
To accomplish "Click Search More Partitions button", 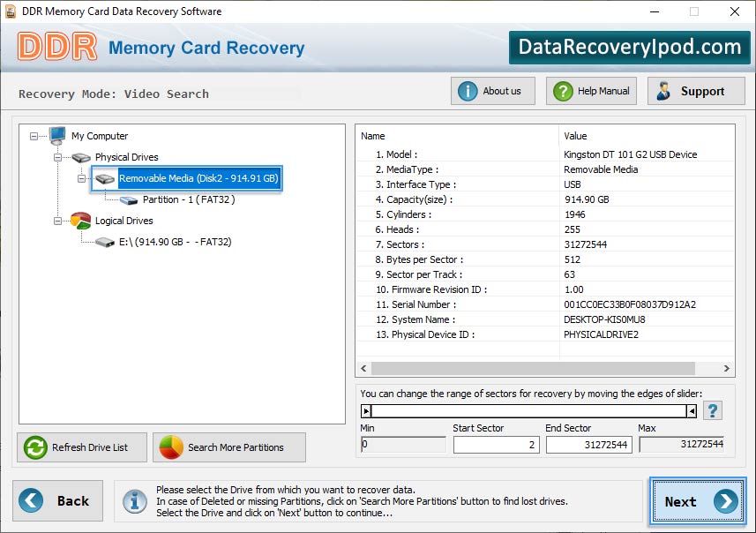I will [229, 447].
